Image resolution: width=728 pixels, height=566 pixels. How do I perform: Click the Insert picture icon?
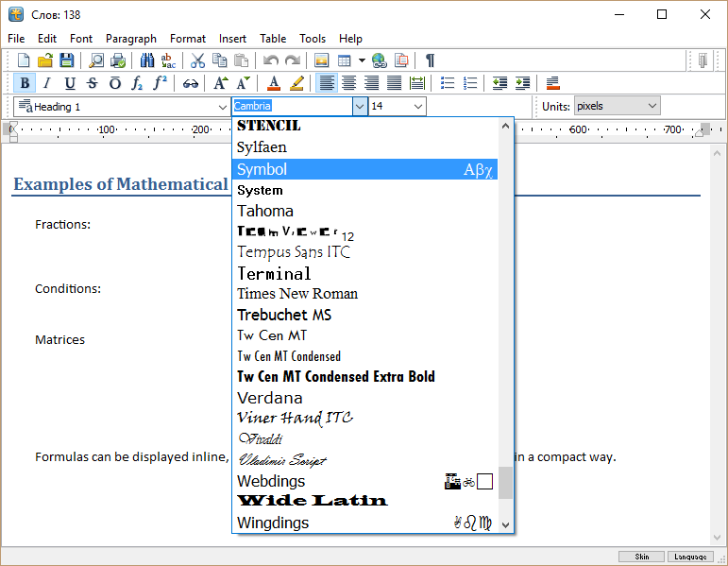click(322, 60)
